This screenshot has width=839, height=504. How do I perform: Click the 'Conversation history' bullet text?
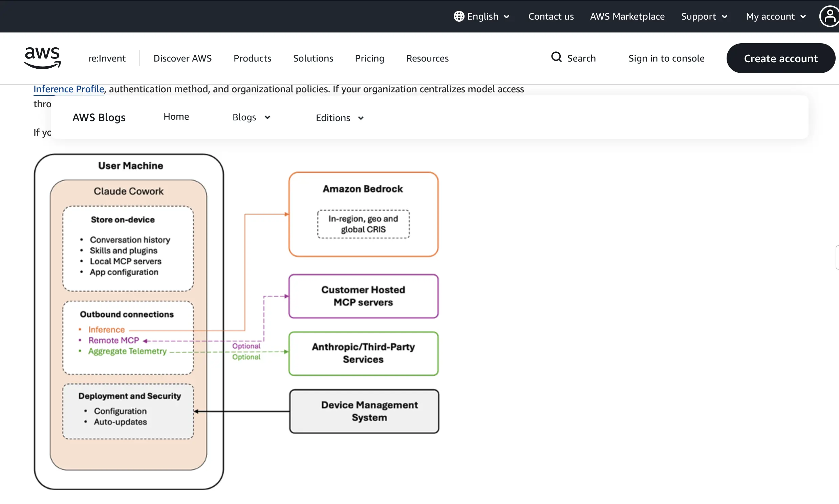tap(130, 240)
